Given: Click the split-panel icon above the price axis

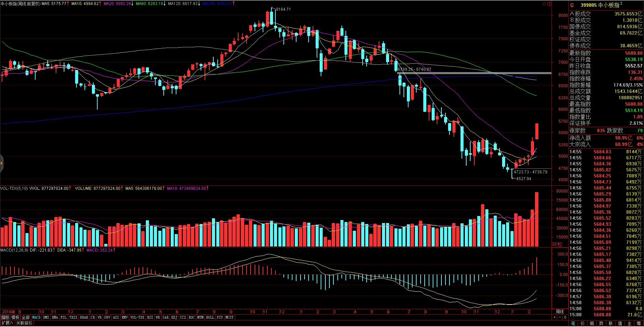Looking at the screenshot, I should 549,4.
